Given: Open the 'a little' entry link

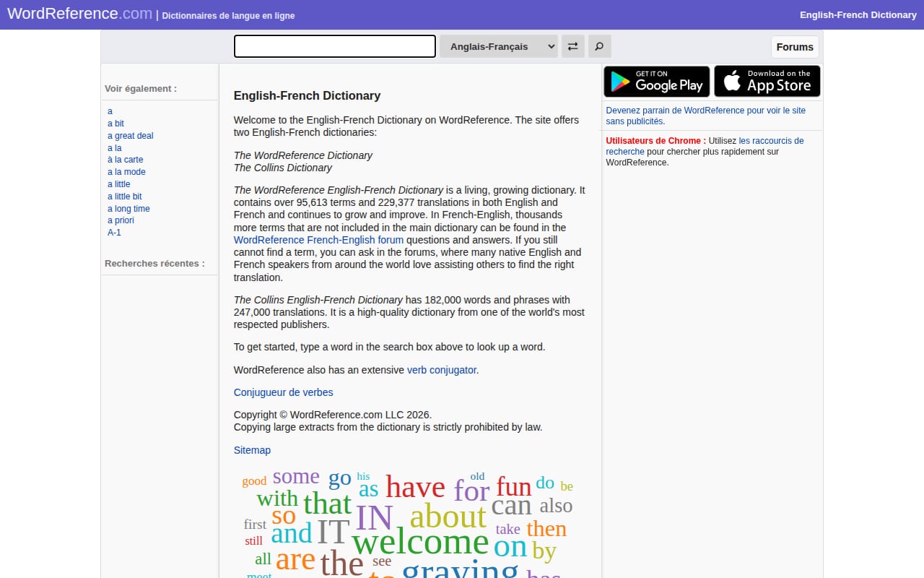Looking at the screenshot, I should point(119,184).
